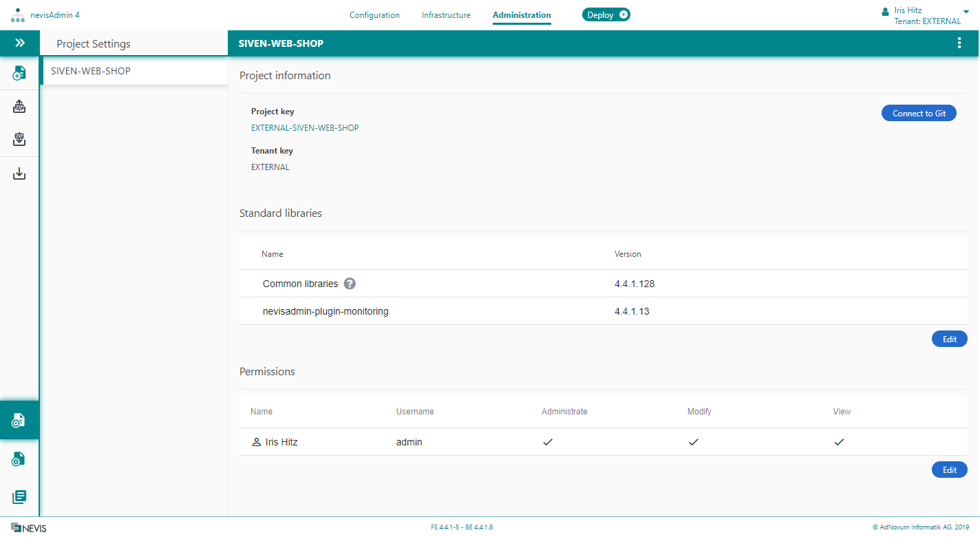Open the EXTERNAL-SIVEN-WEB-SHOP project key link

(x=305, y=128)
